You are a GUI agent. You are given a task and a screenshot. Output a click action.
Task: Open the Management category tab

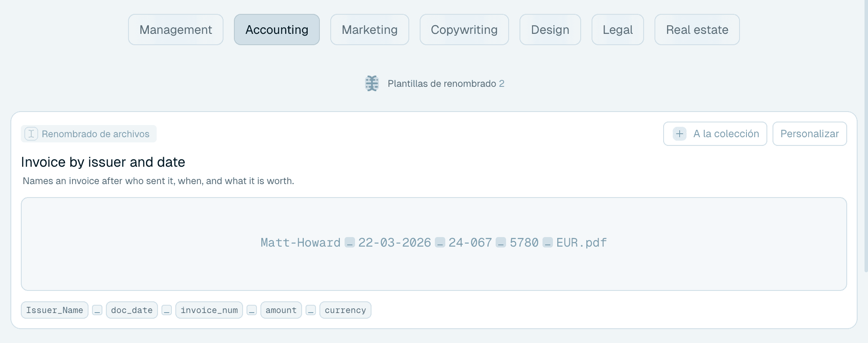(x=176, y=30)
